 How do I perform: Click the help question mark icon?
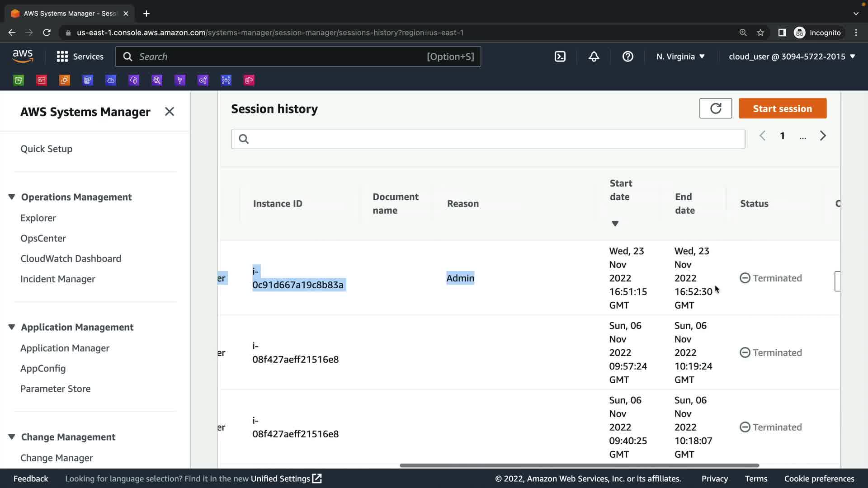(x=627, y=56)
